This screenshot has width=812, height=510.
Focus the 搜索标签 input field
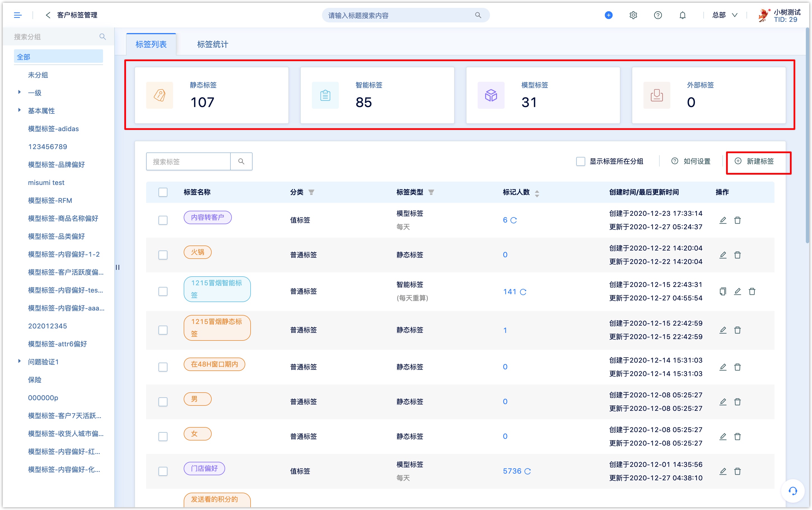pos(188,162)
